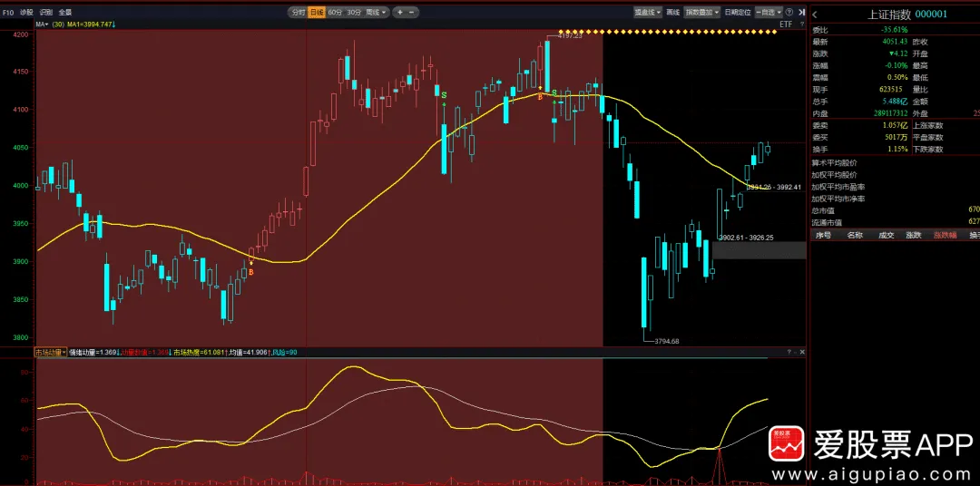Click the gray price-gap zone box
The height and width of the screenshot is (486, 980).
pos(759,250)
